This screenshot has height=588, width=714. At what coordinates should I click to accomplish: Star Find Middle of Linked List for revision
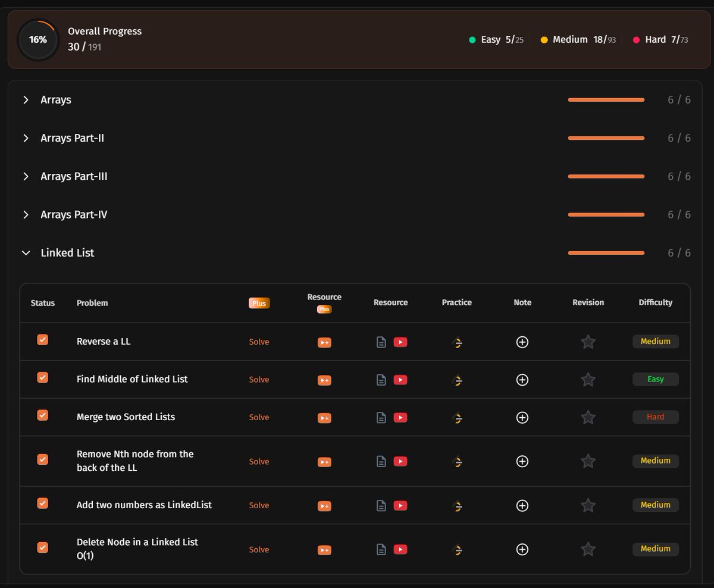[x=588, y=380]
